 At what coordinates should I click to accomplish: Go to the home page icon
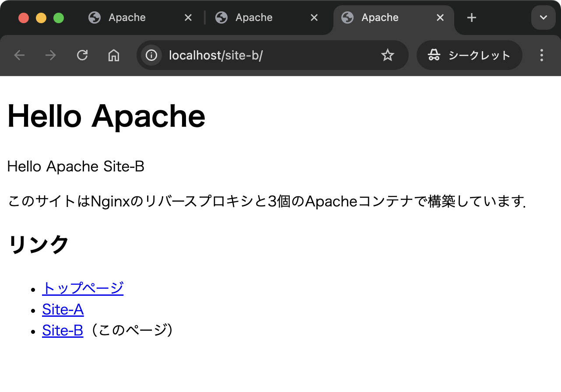tap(114, 55)
